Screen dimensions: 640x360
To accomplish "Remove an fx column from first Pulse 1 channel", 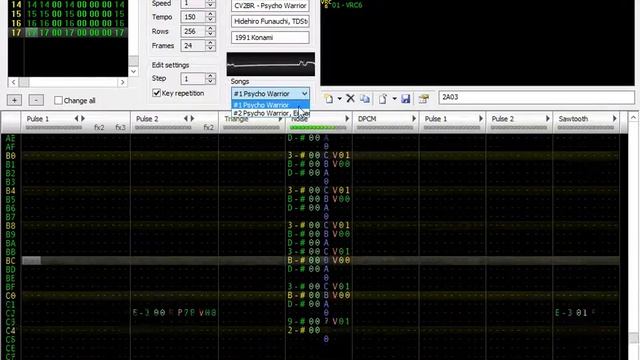I will (x=76, y=118).
